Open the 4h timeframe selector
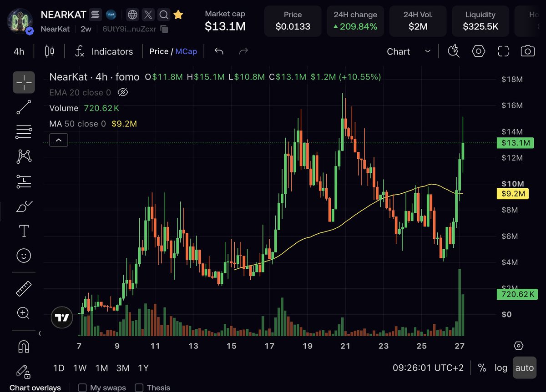This screenshot has width=546, height=392. click(x=19, y=51)
